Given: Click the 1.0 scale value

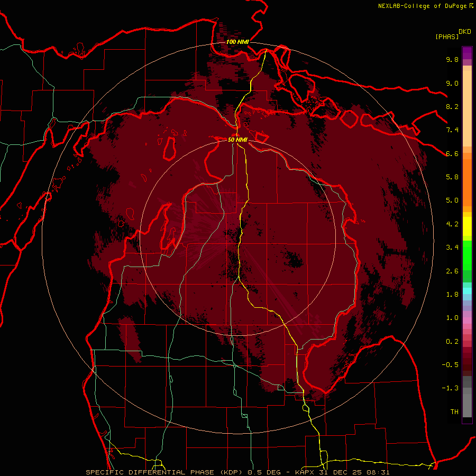Looking at the screenshot, I should click(x=452, y=318).
